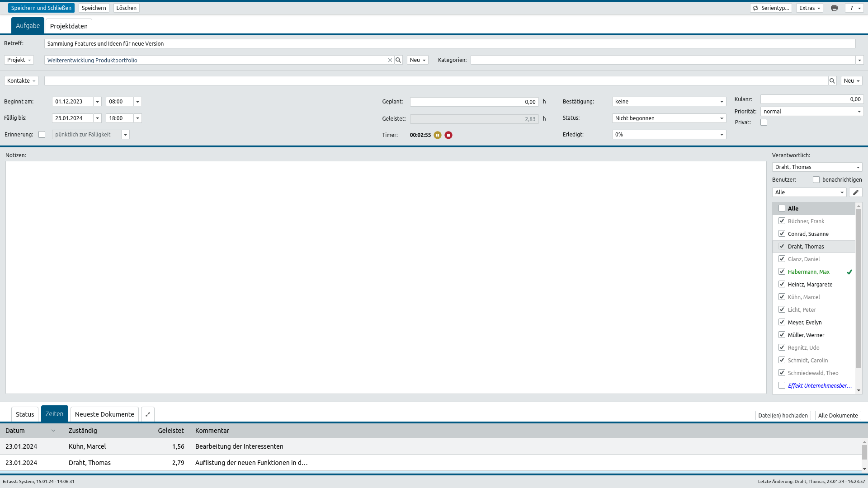
Task: Toggle the benachrichtigen checkbox
Action: [x=816, y=180]
